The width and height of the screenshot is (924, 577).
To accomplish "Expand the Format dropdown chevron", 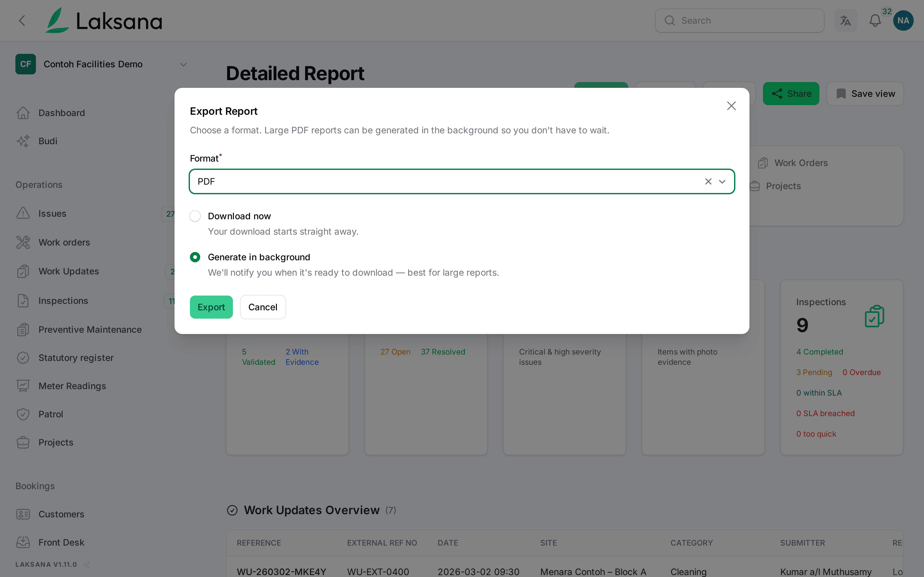I will pyautogui.click(x=722, y=182).
